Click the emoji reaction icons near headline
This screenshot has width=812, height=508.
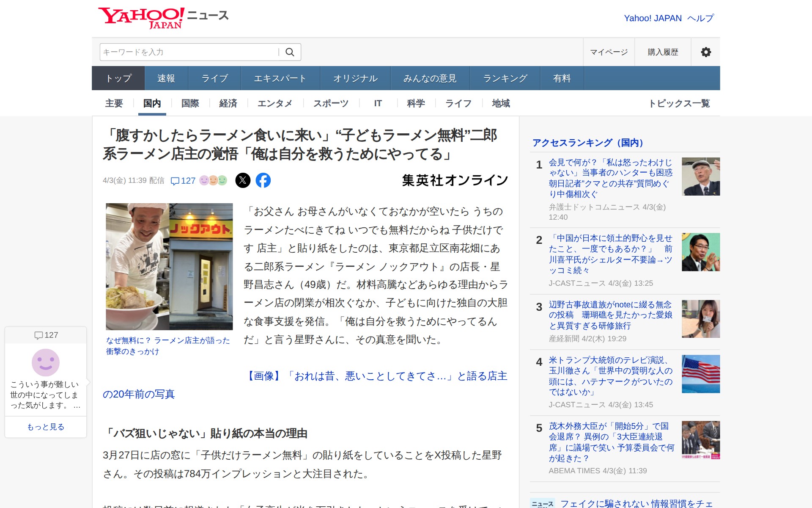pos(213,180)
